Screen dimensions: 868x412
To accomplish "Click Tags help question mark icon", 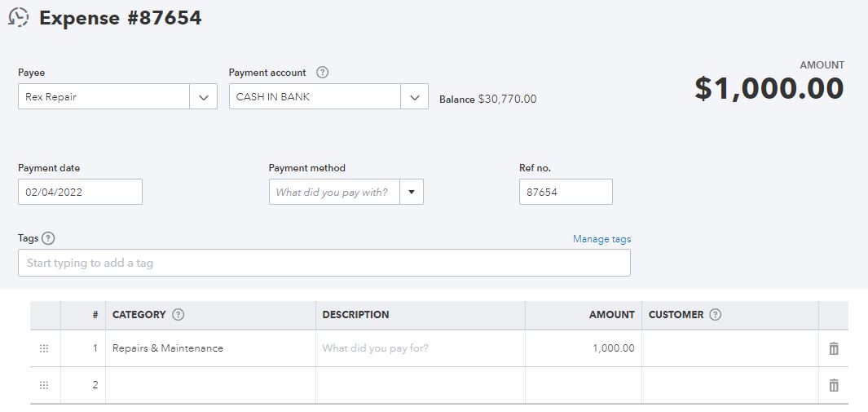I will click(x=48, y=238).
